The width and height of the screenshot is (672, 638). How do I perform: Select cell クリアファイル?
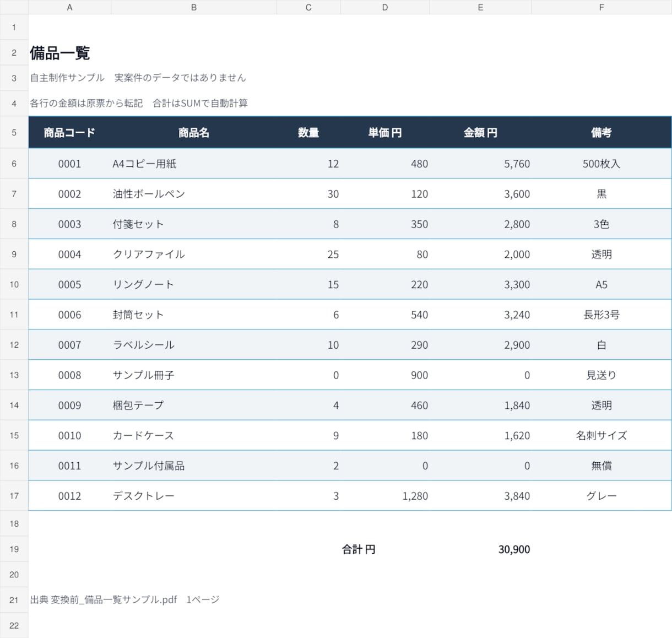[x=194, y=255]
